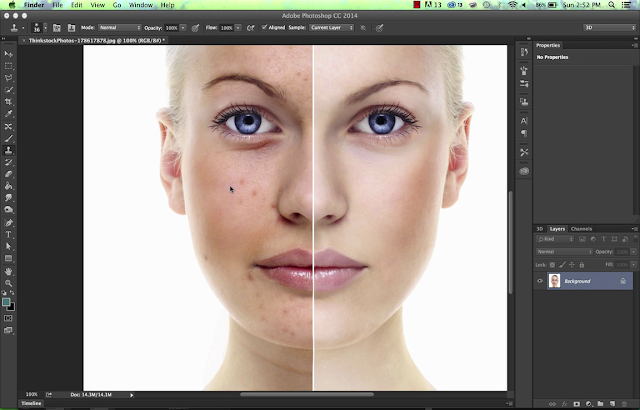The height and width of the screenshot is (410, 640).
Task: Open the View menu
Action: pos(98,5)
